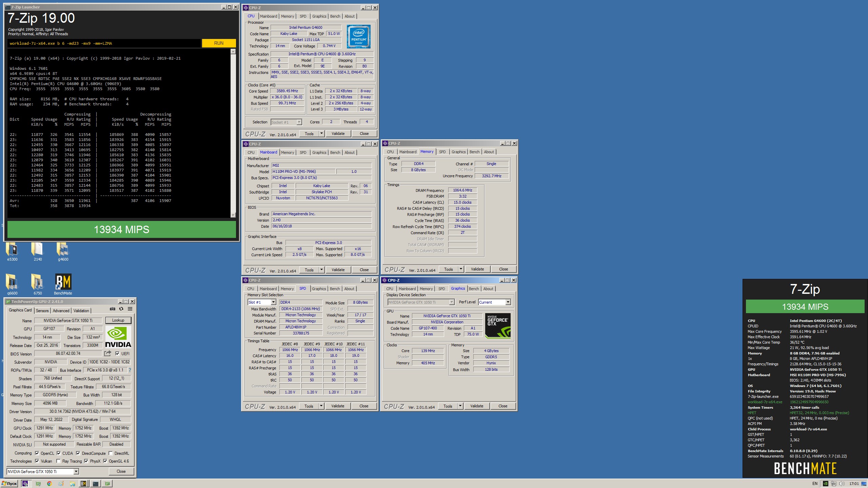Click the CPU-Z taskbar icon
This screenshot has width=868, height=488.
pos(25,484)
